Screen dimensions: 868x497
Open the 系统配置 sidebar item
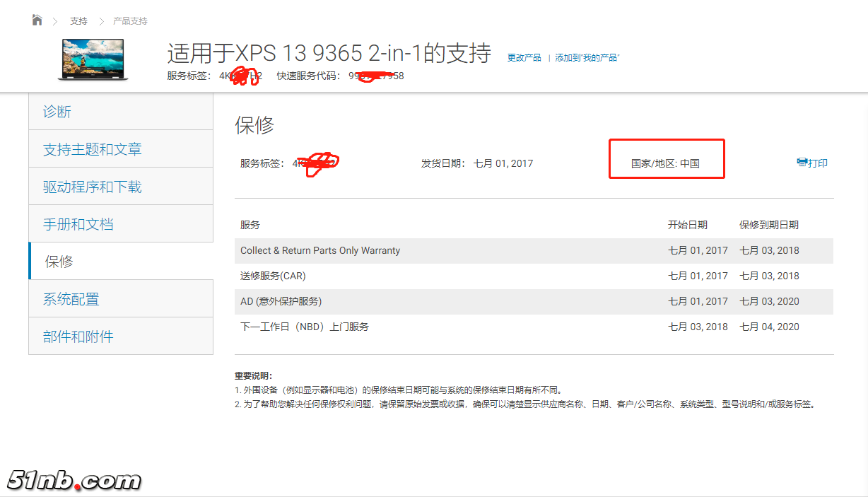(120, 299)
